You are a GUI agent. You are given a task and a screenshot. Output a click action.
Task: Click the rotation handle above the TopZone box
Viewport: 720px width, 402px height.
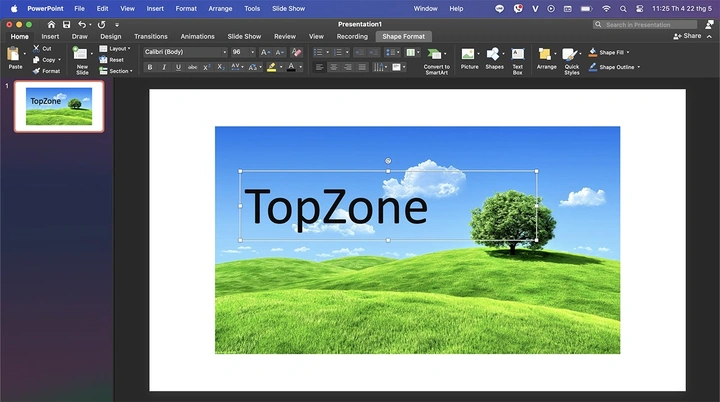tap(388, 161)
